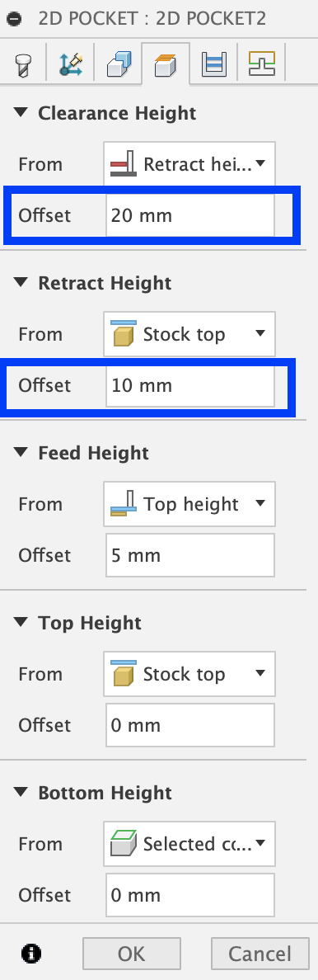The width and height of the screenshot is (318, 980).
Task: Collapse the Bottom Height section
Action: tap(21, 793)
